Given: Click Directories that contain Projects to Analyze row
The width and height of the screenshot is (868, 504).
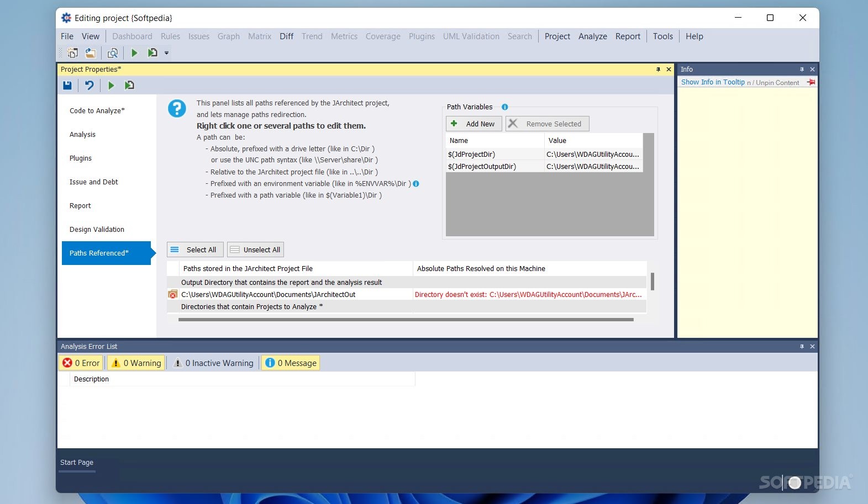Looking at the screenshot, I should 407,307.
